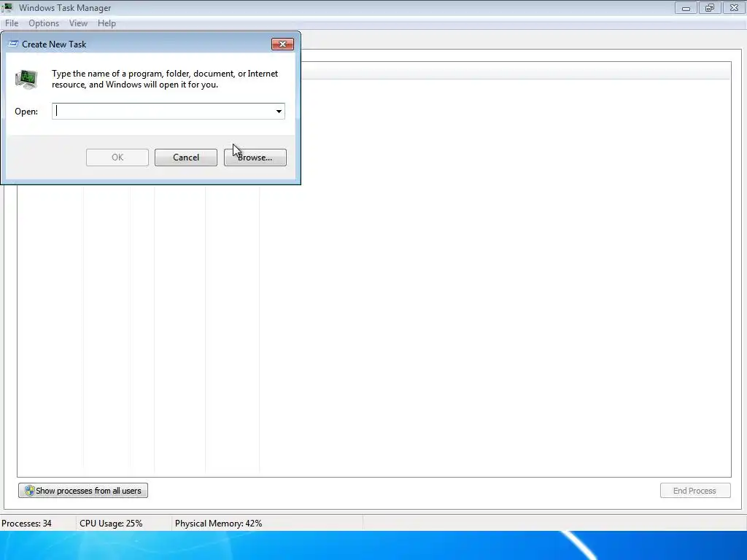Click the Browse... button

255,157
